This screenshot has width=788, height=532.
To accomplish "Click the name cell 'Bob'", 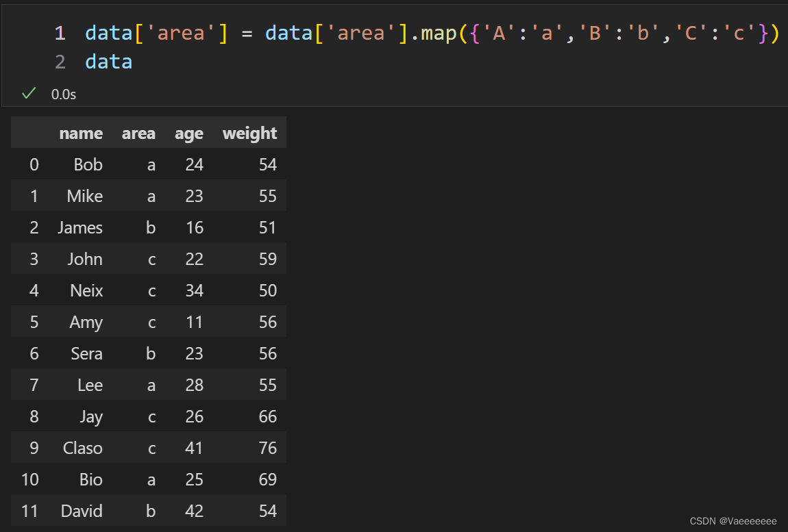I will (x=88, y=165).
